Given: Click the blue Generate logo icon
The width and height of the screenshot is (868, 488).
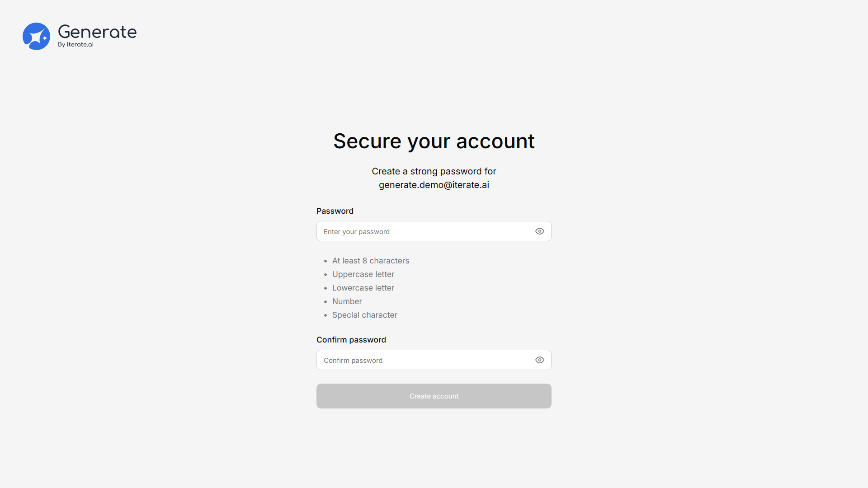Looking at the screenshot, I should click(x=36, y=36).
